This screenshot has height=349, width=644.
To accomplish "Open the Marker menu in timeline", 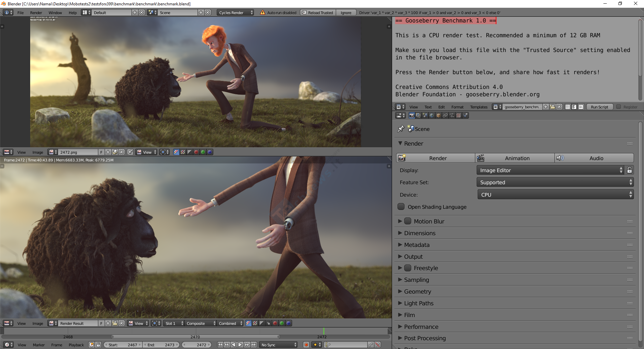I will click(39, 345).
